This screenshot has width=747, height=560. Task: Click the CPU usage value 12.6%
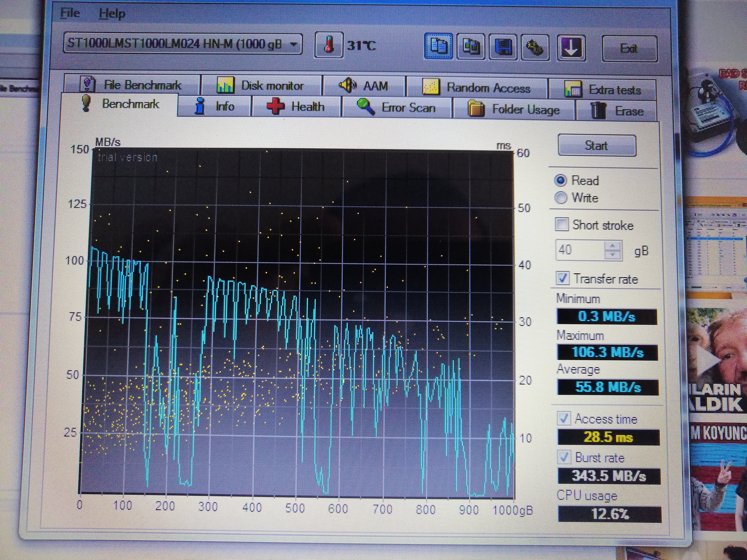click(610, 514)
